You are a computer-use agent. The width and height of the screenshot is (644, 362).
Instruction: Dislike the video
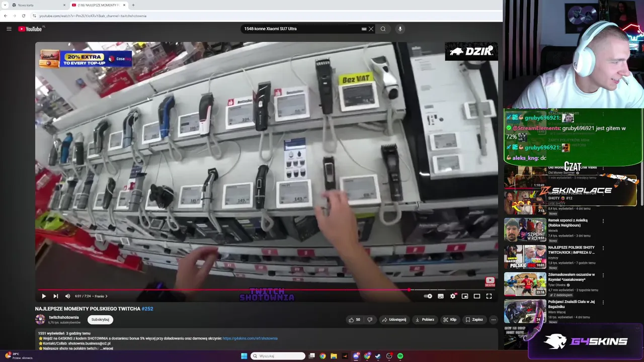click(x=370, y=319)
